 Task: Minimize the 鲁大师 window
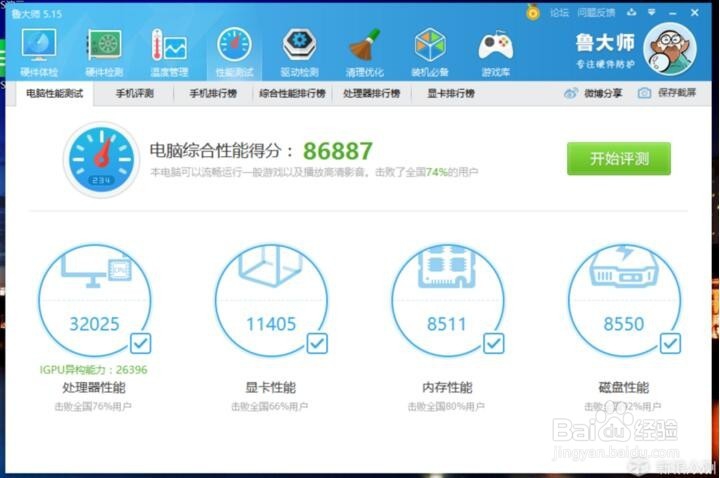pyautogui.click(x=673, y=13)
